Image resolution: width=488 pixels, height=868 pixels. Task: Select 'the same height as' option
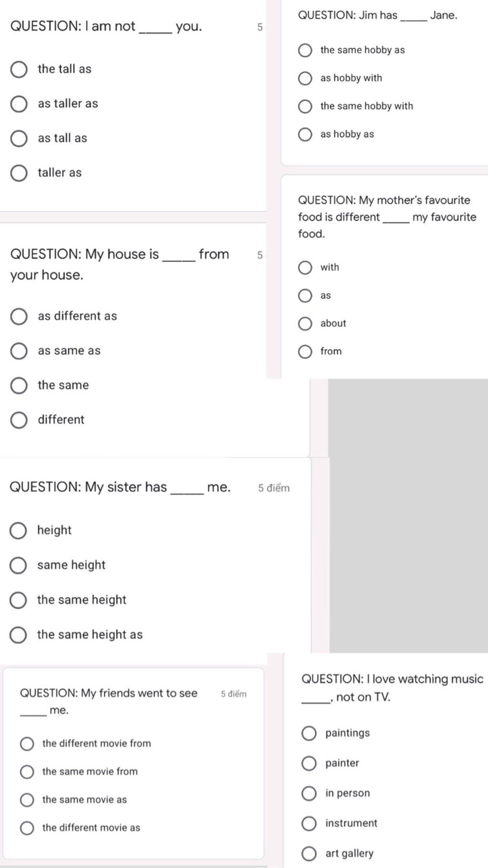pos(18,635)
